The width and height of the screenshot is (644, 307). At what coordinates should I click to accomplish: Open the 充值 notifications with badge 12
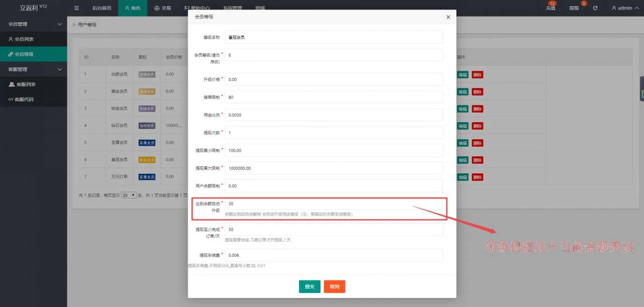(550, 8)
